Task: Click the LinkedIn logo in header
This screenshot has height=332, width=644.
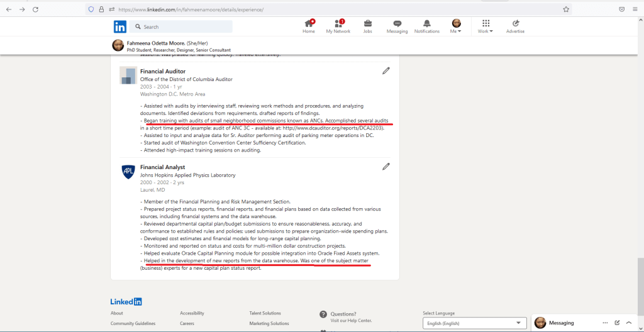Action: (x=119, y=26)
